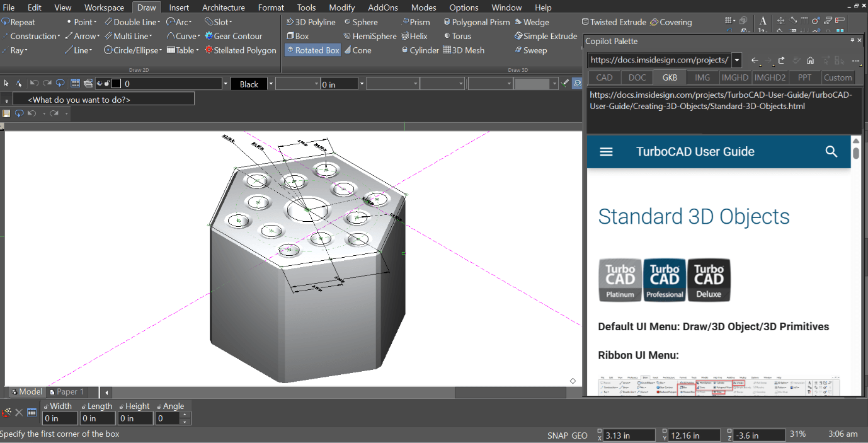Open the pen width 0 in dropdown
Image resolution: width=868 pixels, height=443 pixels.
tap(362, 84)
